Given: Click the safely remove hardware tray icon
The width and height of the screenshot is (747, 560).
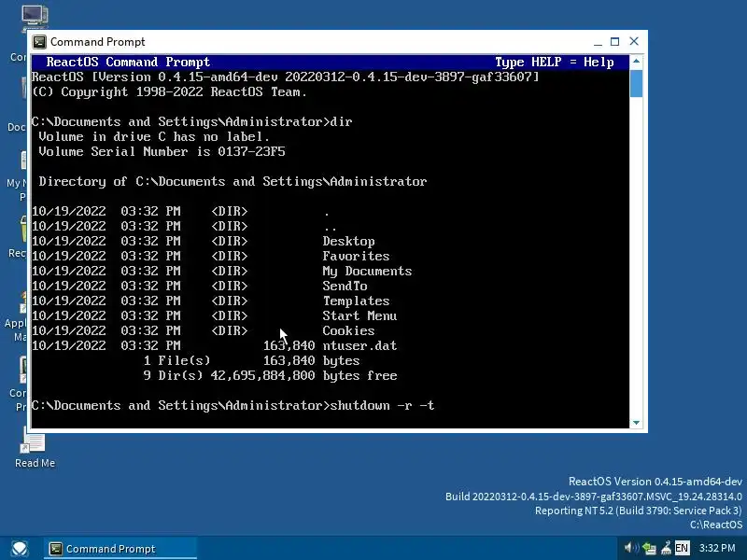Looking at the screenshot, I should [666, 548].
